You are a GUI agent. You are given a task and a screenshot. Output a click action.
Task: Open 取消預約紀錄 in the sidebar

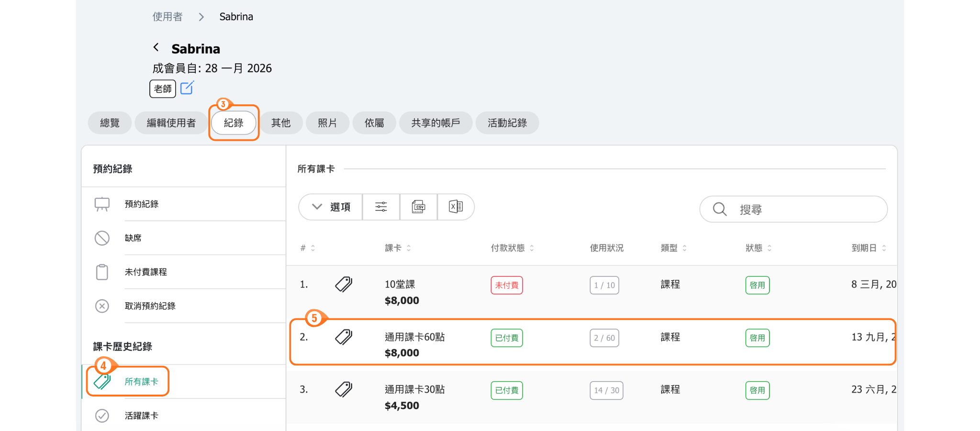[150, 306]
